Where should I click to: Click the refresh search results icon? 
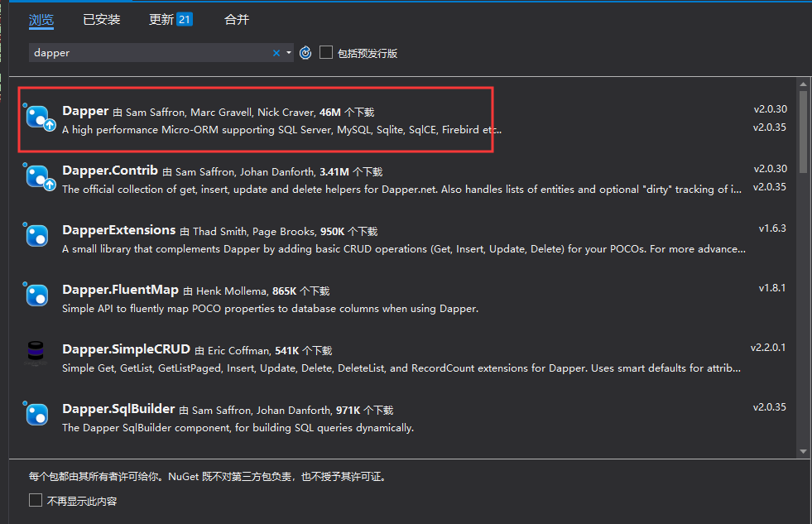pyautogui.click(x=305, y=53)
